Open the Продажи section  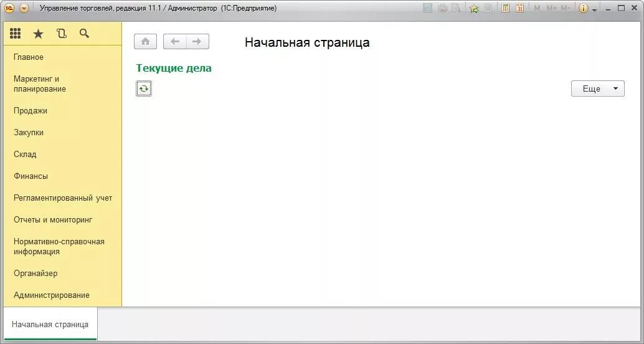tap(31, 110)
